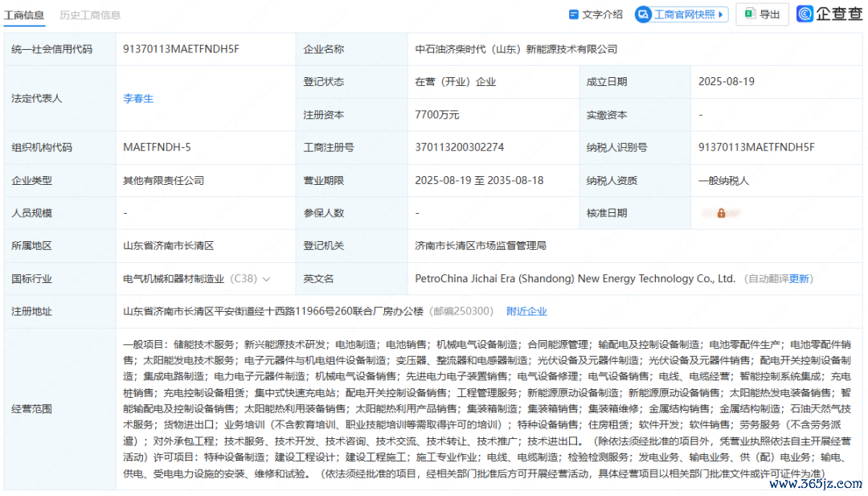Click business term 2025-08-19 至 2035-08-18
The height and width of the screenshot is (496, 868).
pos(479,181)
